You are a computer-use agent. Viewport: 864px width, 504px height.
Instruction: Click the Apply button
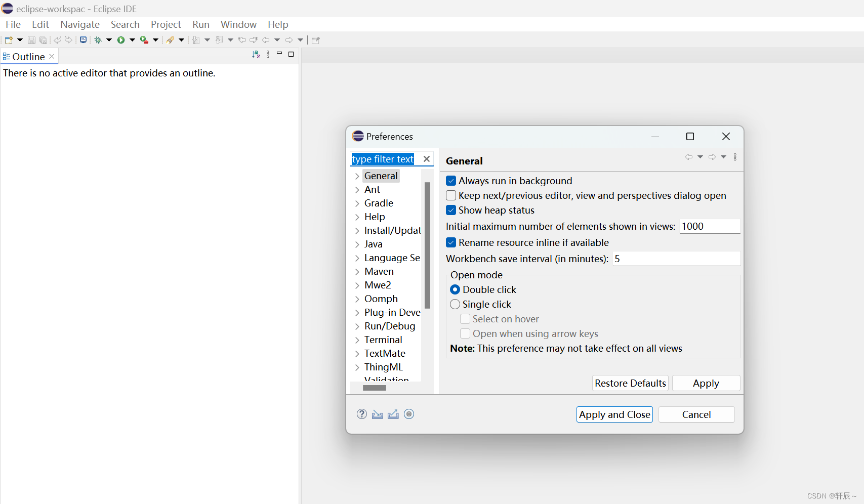click(706, 383)
